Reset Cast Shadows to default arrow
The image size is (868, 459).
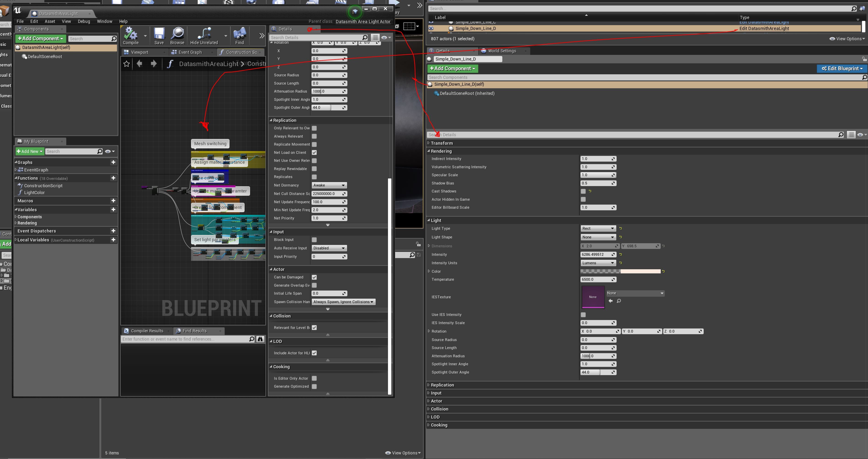590,191
